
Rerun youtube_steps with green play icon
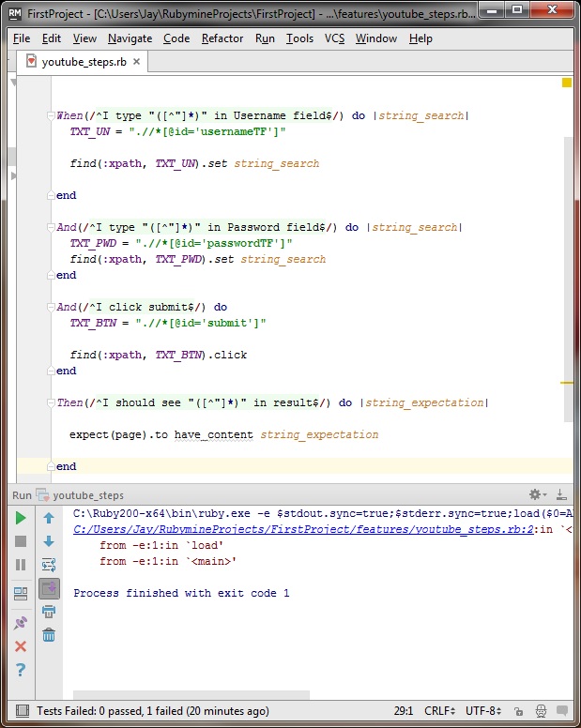pyautogui.click(x=21, y=518)
